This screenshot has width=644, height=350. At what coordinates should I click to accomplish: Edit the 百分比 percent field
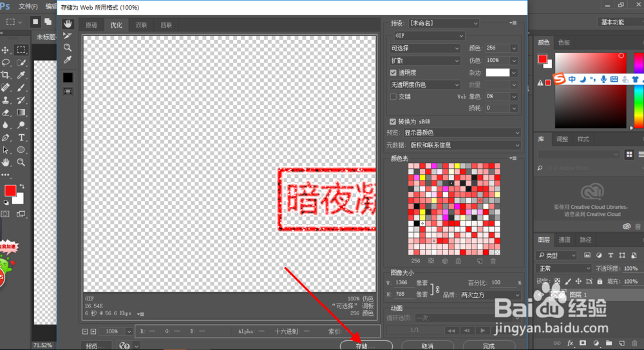click(502, 282)
